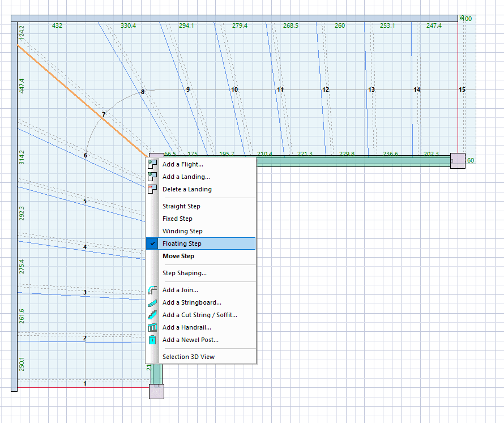Click the 292.3 vertical dimension
The image size is (504, 423).
click(x=22, y=213)
